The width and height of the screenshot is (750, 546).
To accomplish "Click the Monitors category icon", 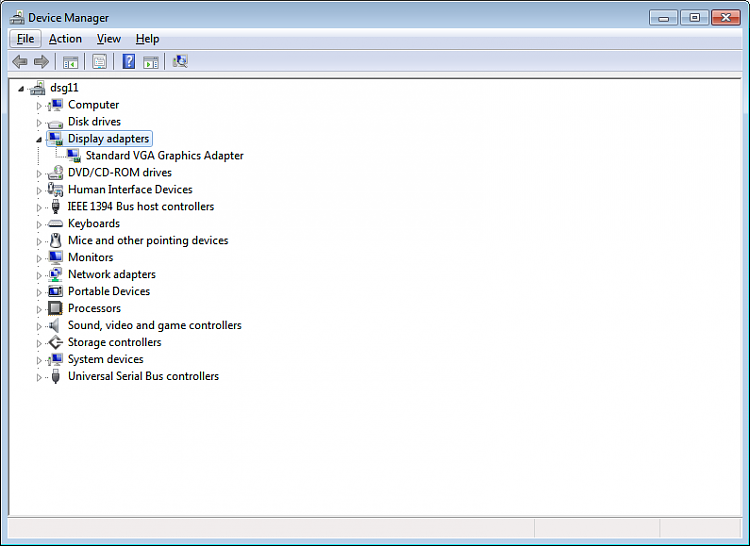I will pyautogui.click(x=55, y=258).
